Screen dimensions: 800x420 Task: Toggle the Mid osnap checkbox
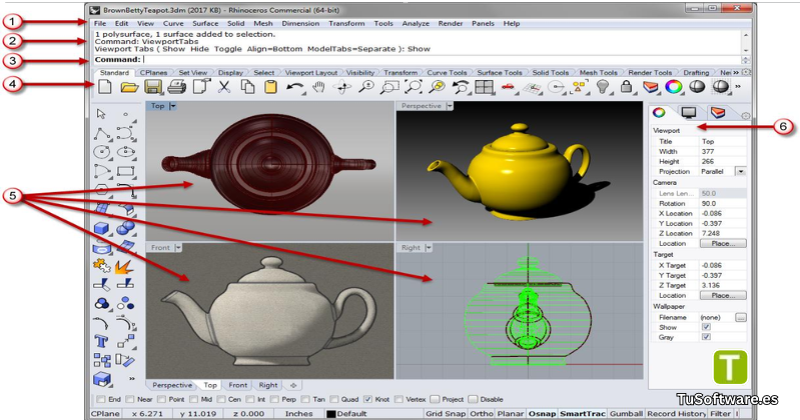193,399
